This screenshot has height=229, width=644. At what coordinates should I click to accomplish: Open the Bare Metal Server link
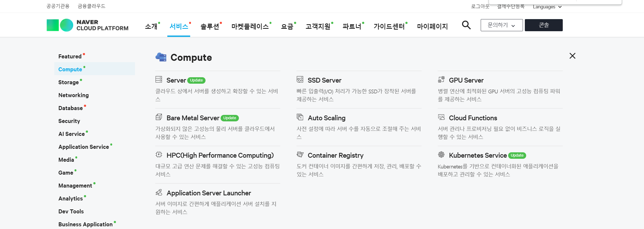[x=193, y=118]
